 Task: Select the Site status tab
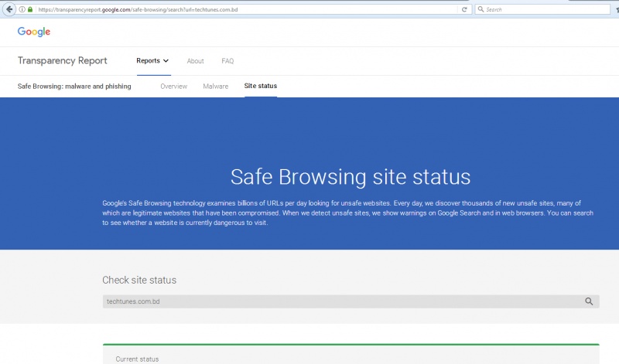pos(261,86)
